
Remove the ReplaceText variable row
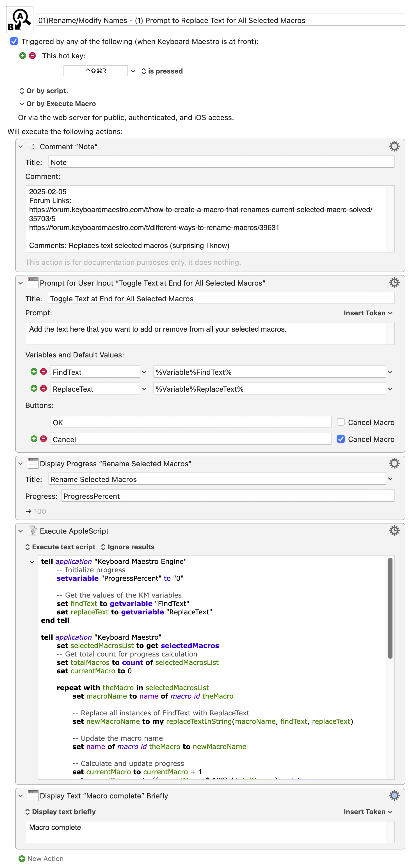44,388
